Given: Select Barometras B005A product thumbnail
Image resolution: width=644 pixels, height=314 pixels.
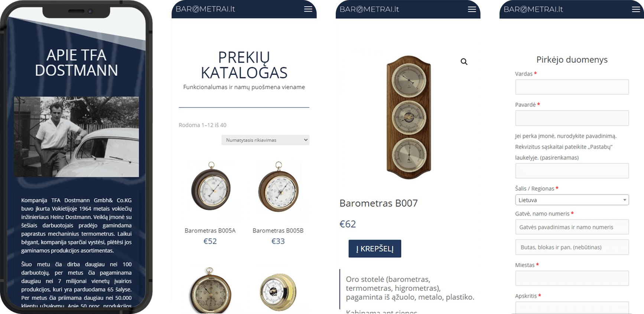Looking at the screenshot, I should (211, 187).
